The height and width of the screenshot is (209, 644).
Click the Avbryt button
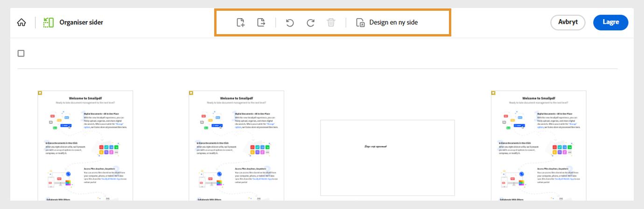point(568,22)
